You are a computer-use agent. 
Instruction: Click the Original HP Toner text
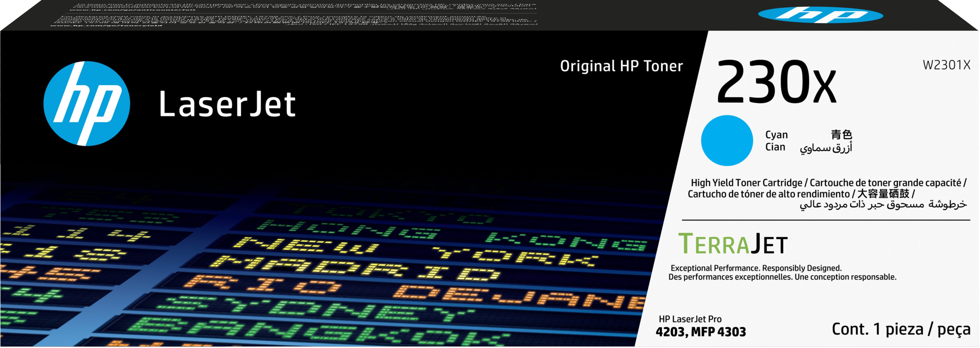(621, 66)
